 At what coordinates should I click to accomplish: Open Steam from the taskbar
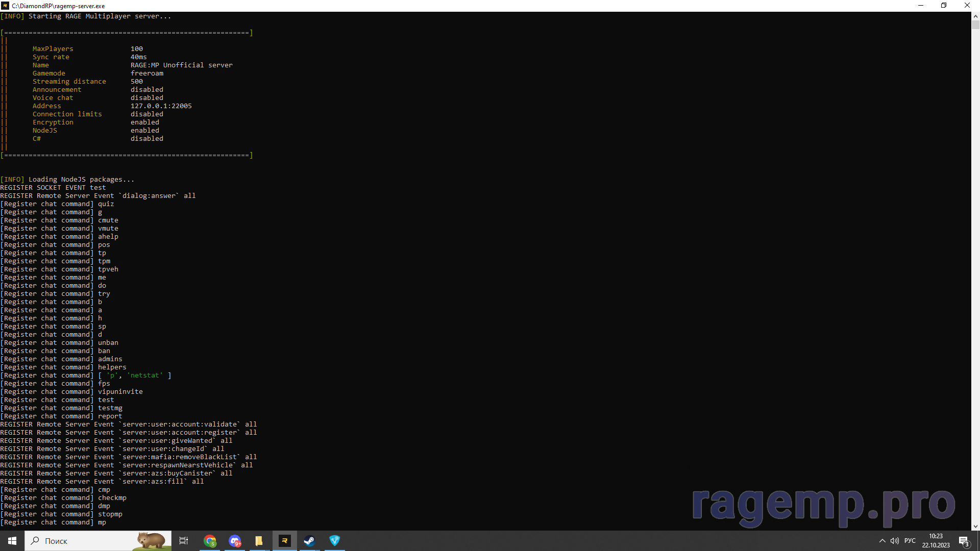click(309, 541)
